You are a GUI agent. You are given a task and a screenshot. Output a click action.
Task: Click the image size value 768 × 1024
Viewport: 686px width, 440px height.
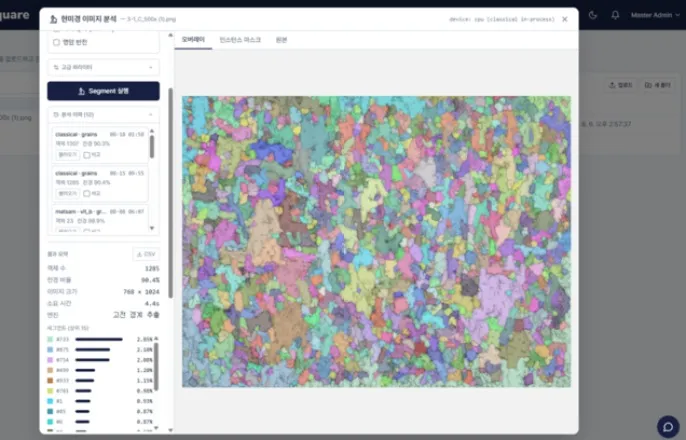tap(141, 292)
